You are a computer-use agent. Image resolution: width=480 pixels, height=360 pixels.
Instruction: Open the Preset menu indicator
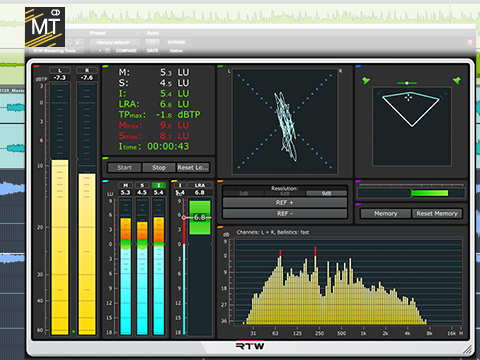[x=138, y=33]
